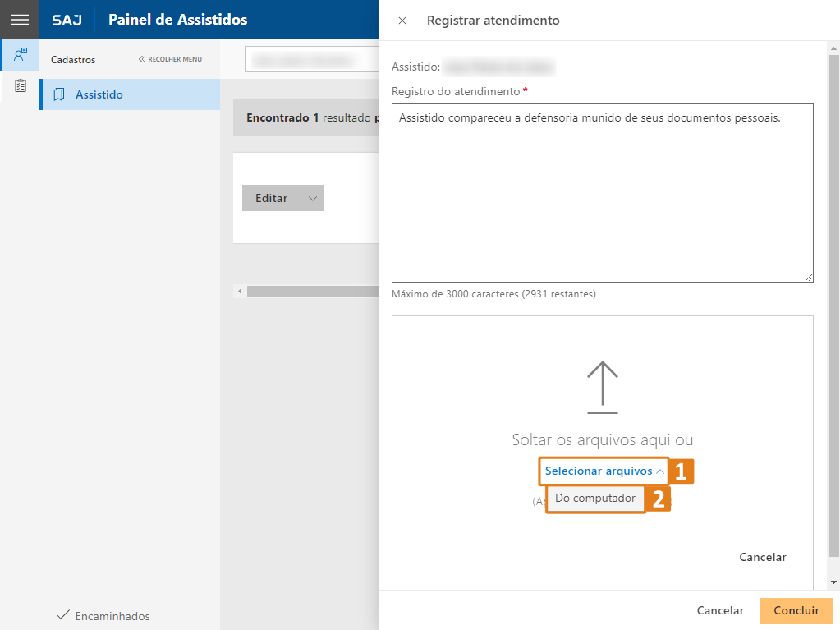Click Cancelar in the footer bar
The width and height of the screenshot is (840, 630).
[720, 611]
